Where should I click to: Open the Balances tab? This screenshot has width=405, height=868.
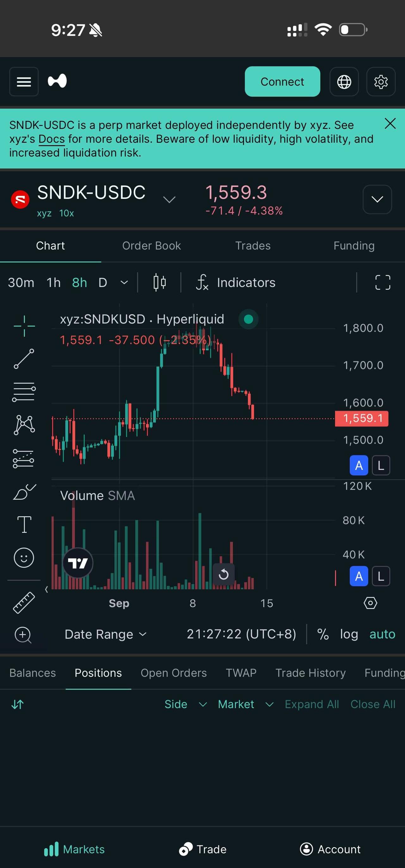(33, 673)
